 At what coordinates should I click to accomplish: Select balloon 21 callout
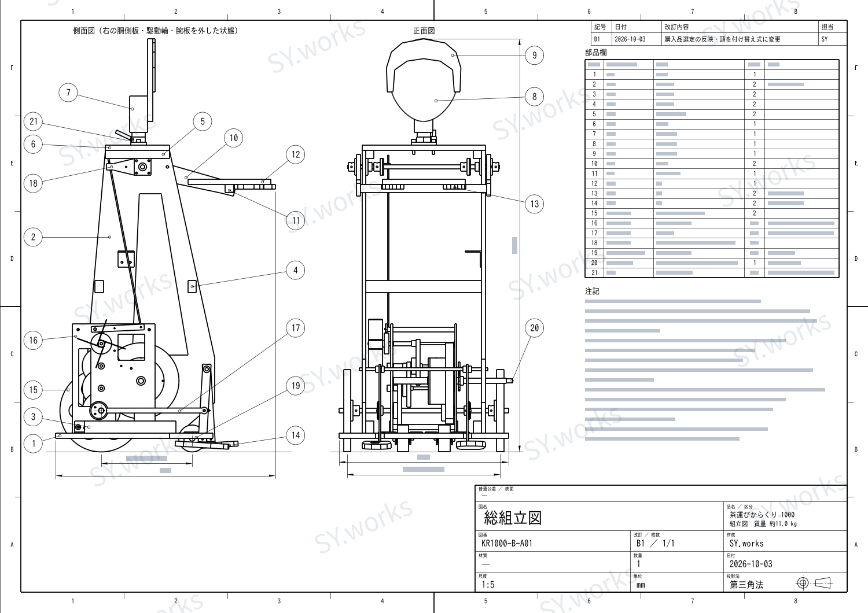[33, 121]
